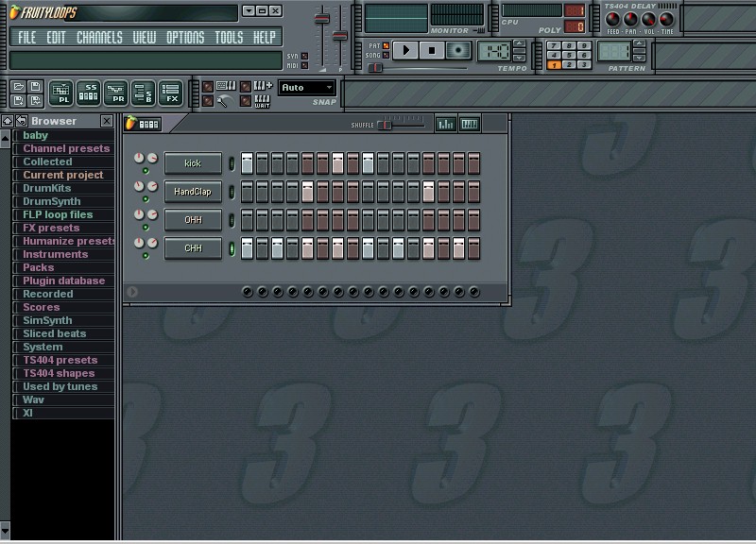Click the TS404 delay TIME knob
This screenshot has height=544, width=756.
pos(666,19)
